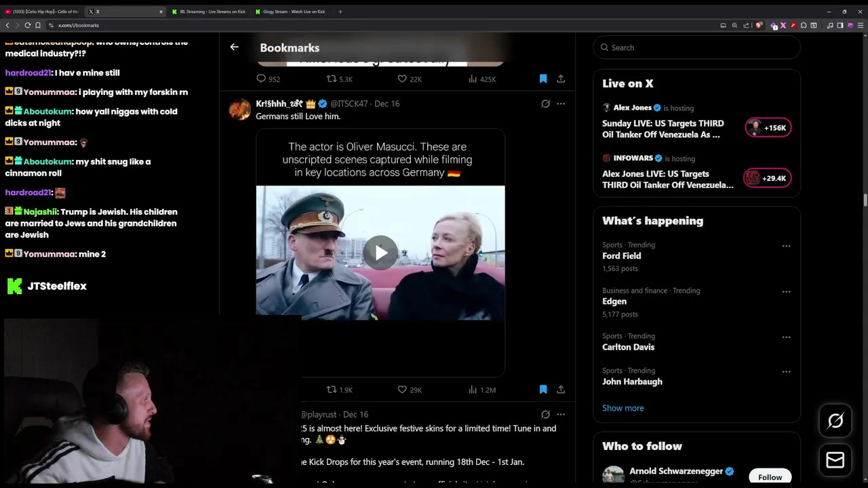Screen dimensions: 868x488
Task: Open Grok icon on the playrust post
Action: click(545, 414)
